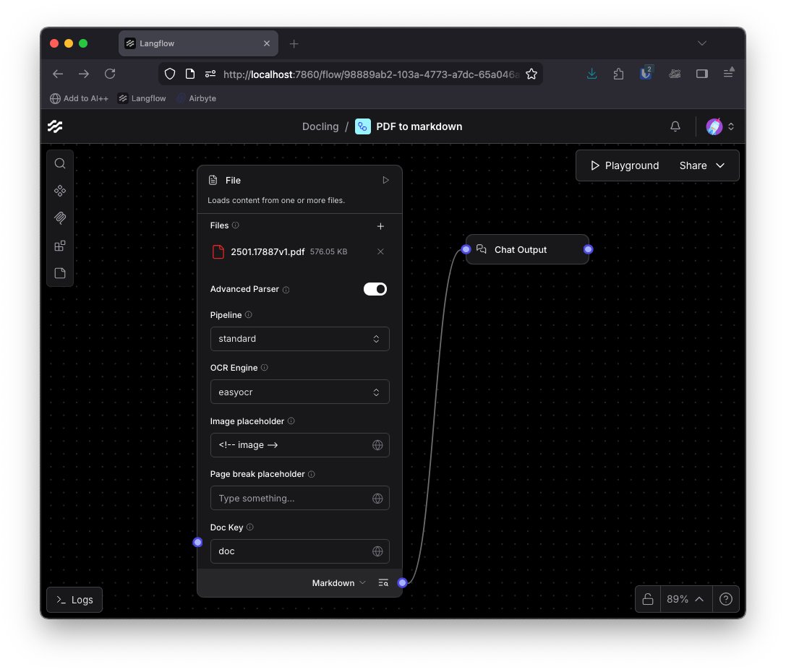
Task: Click the File node left input handle
Action: (197, 543)
